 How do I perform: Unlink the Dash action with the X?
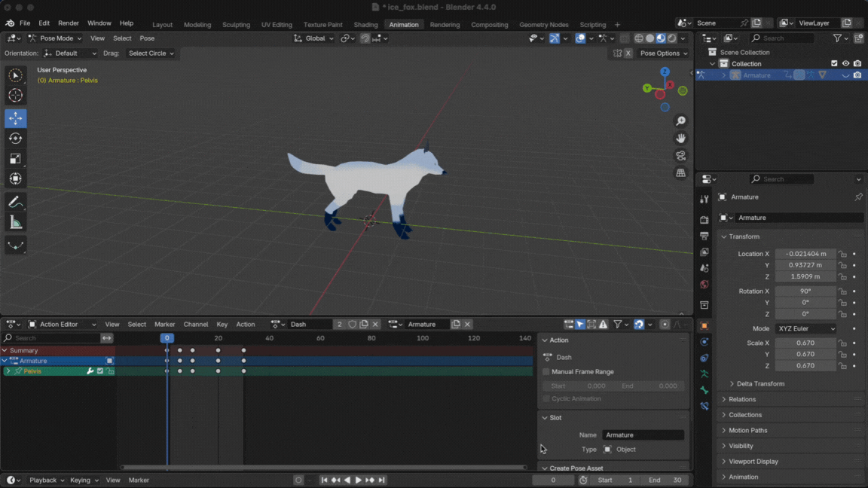point(375,325)
